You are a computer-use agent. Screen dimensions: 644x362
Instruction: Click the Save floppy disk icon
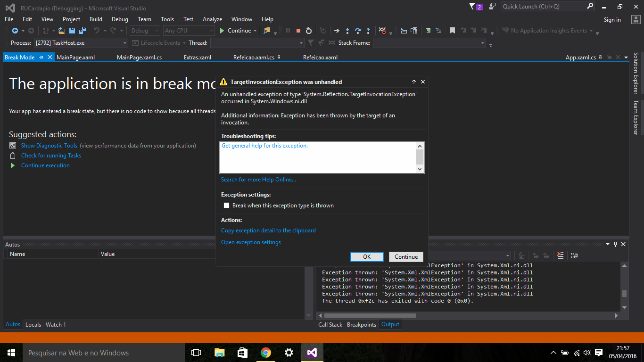pos(72,31)
